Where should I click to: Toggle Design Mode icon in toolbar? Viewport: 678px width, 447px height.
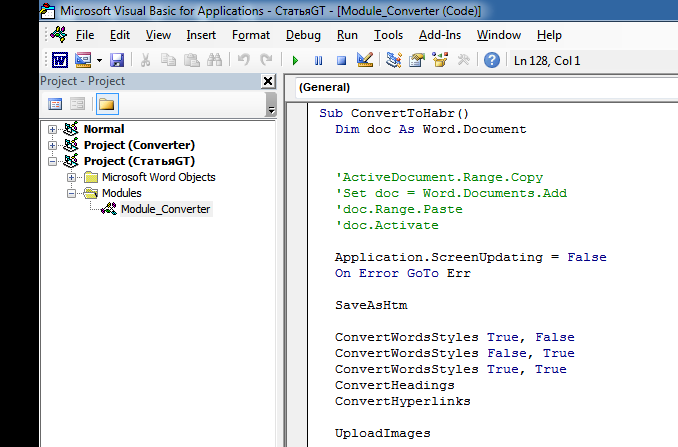(364, 60)
